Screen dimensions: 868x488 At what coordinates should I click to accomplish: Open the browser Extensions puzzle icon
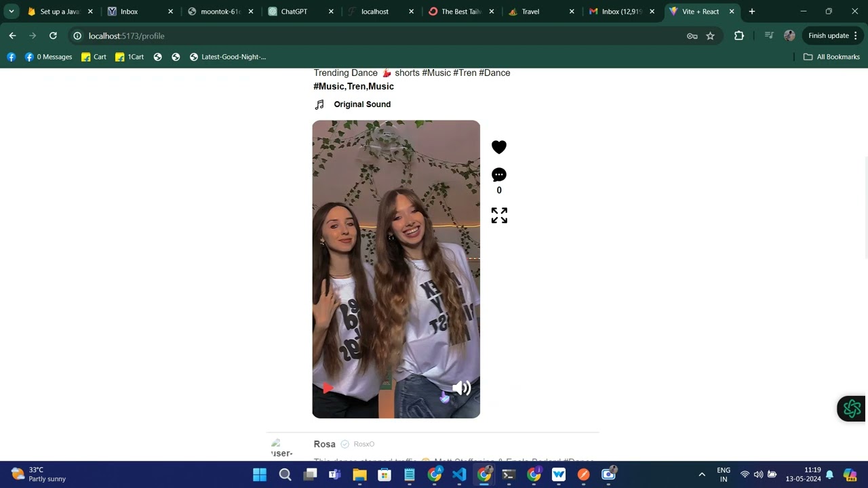(739, 36)
